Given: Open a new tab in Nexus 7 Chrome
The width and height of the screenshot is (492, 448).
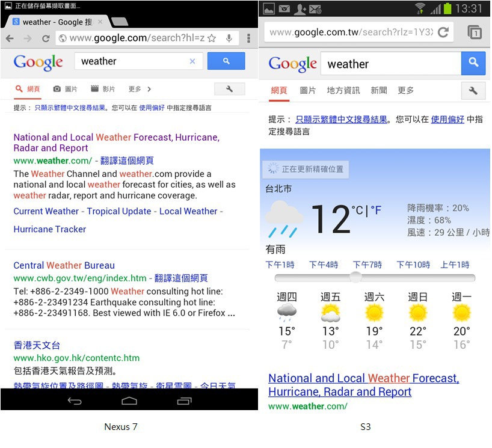Looking at the screenshot, I should (x=120, y=21).
